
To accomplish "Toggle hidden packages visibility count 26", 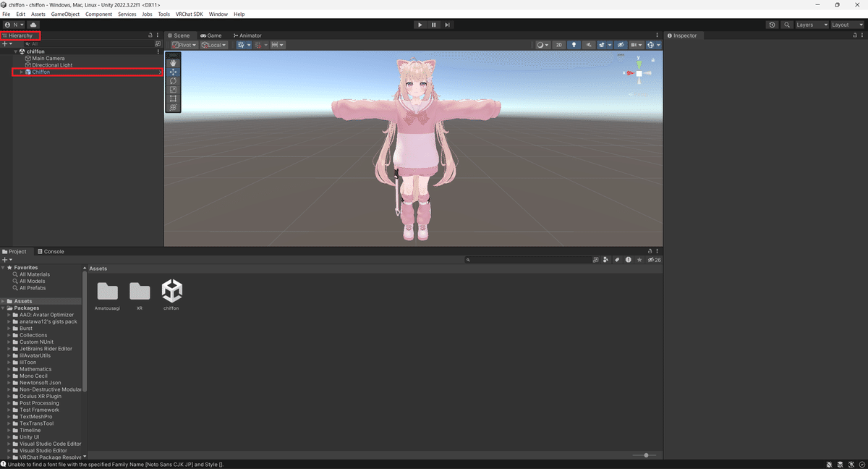I will tap(654, 259).
